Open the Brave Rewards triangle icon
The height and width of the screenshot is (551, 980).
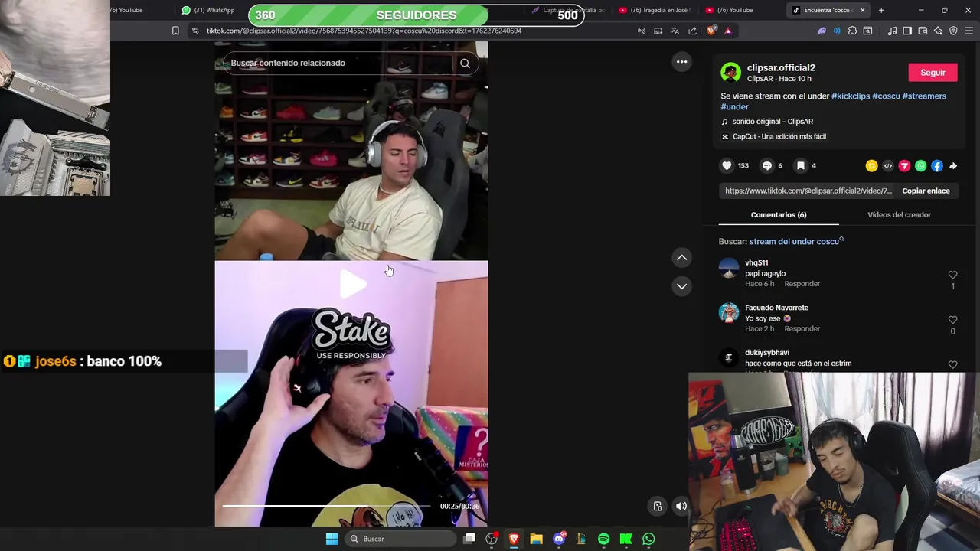pos(727,31)
